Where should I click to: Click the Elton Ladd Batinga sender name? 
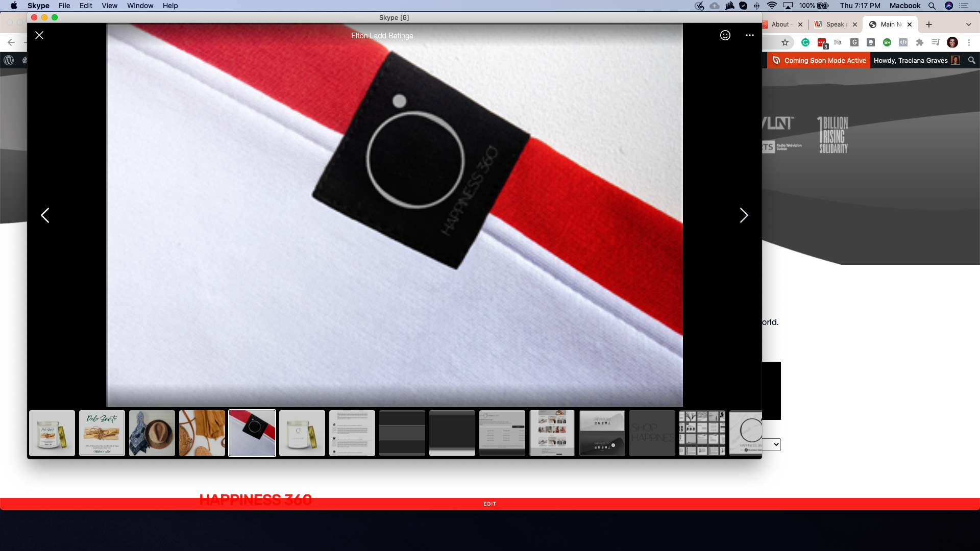382,36
